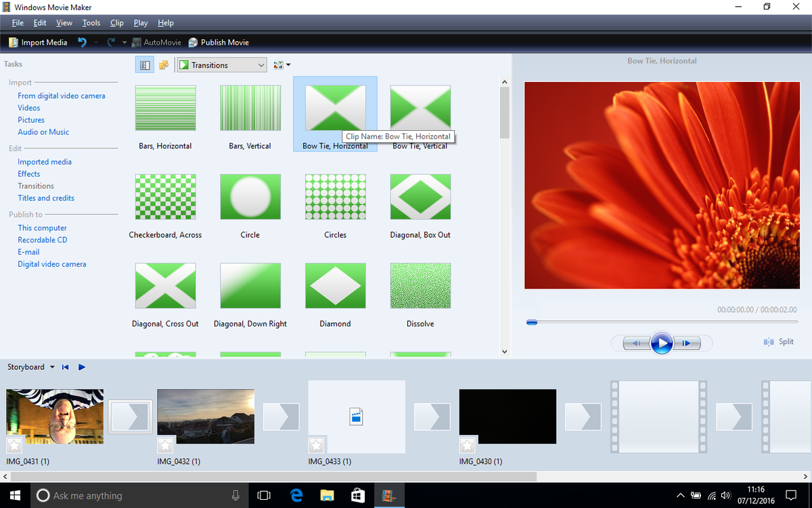Open the Storyboard view dropdown
This screenshot has height=508, width=812.
point(52,366)
